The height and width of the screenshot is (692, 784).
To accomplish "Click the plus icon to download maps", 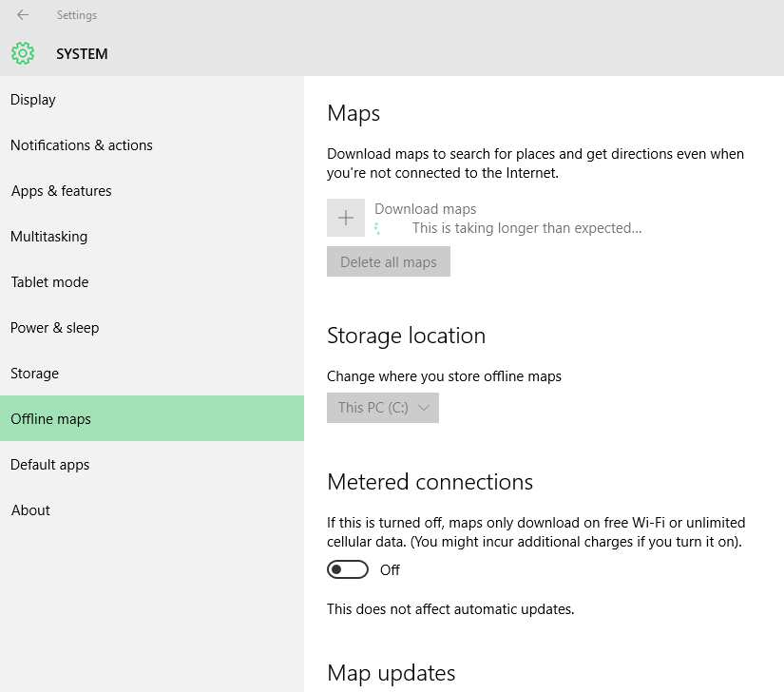I will [x=346, y=217].
